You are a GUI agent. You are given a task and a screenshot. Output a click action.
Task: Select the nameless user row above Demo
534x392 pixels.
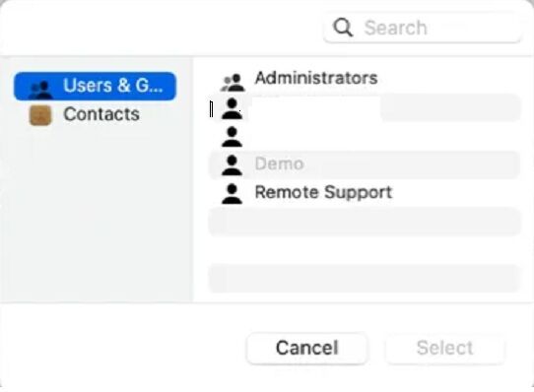point(365,137)
